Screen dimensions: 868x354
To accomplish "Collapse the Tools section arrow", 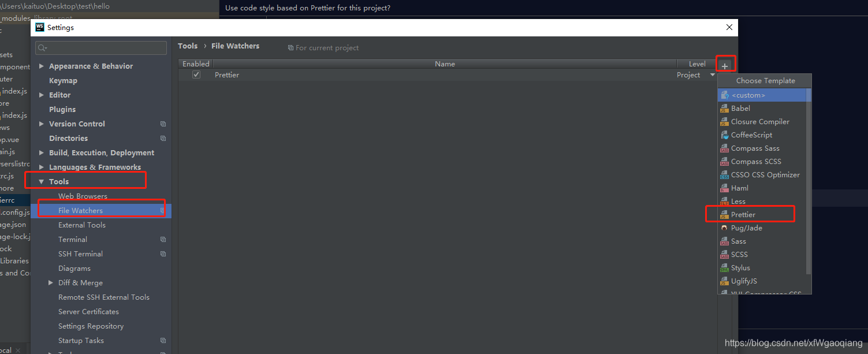I will [x=41, y=181].
